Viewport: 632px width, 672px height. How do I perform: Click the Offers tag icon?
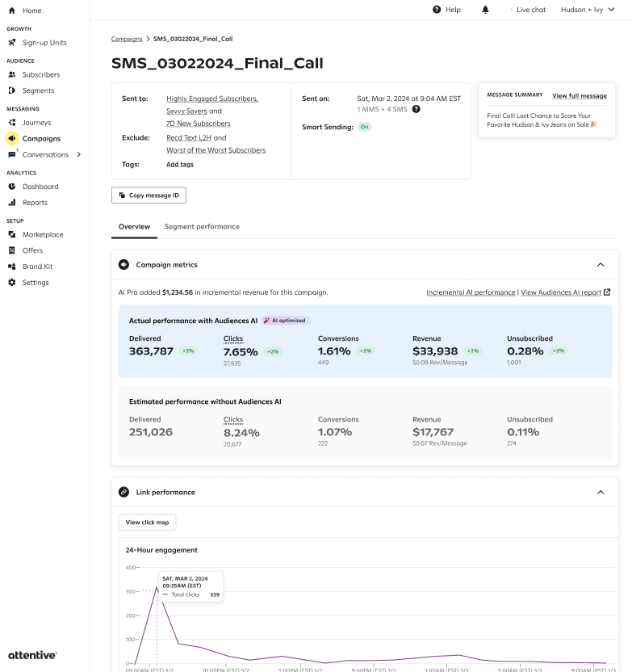coord(12,250)
